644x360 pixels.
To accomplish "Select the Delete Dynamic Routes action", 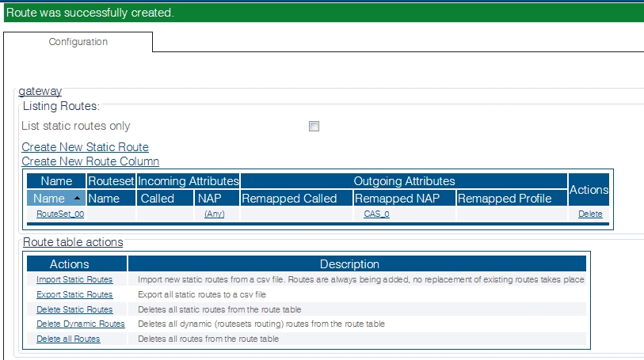I will (80, 324).
